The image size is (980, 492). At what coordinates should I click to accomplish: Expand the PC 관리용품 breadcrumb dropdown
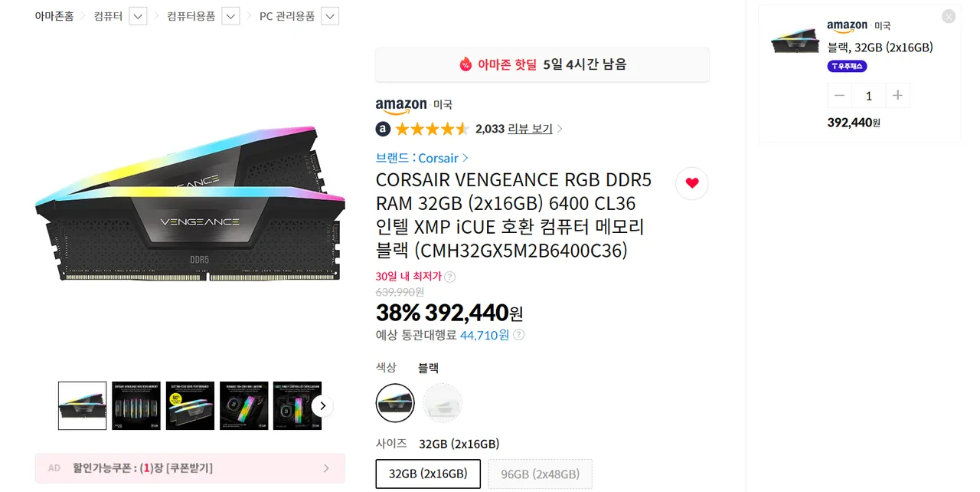[330, 16]
